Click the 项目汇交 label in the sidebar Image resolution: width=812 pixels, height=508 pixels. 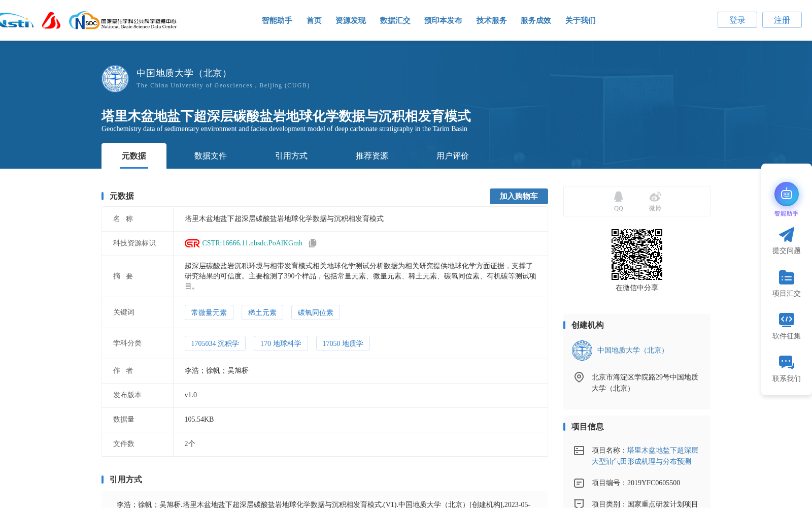786,294
